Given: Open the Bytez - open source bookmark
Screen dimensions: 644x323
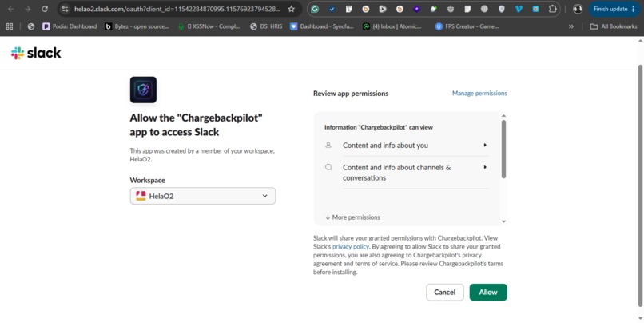Looking at the screenshot, I should pyautogui.click(x=137, y=26).
